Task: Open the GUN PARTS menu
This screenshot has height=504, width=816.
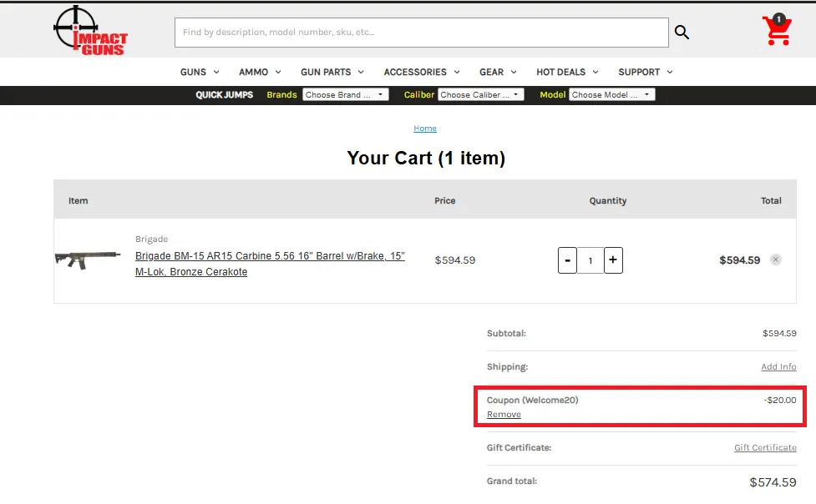Action: click(332, 72)
